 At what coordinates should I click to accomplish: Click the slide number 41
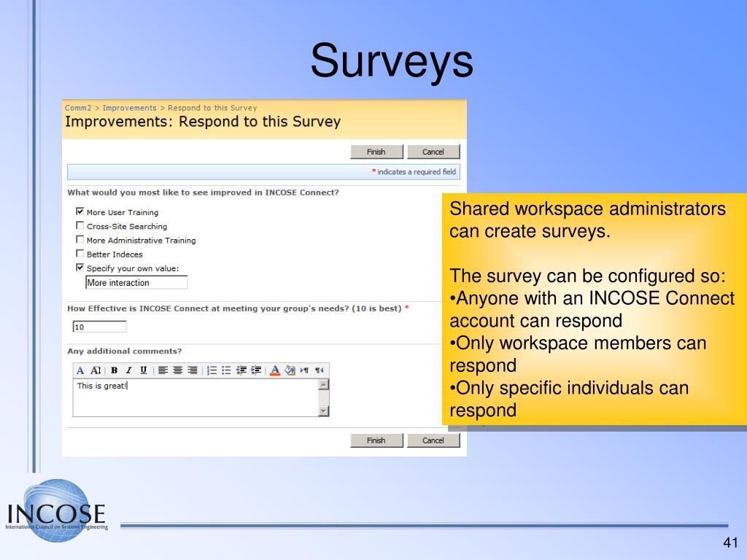click(x=730, y=542)
